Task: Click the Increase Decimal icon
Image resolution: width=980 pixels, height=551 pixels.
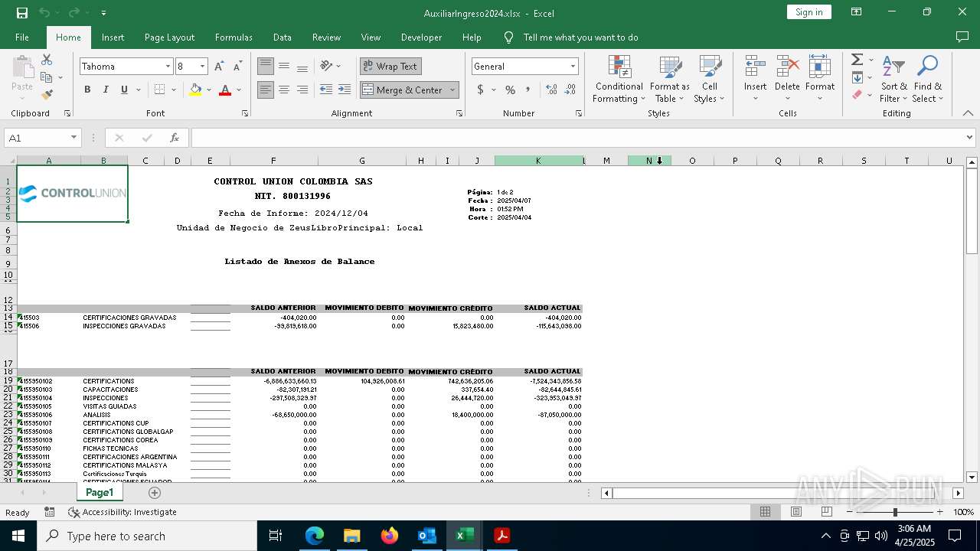Action: click(x=551, y=90)
